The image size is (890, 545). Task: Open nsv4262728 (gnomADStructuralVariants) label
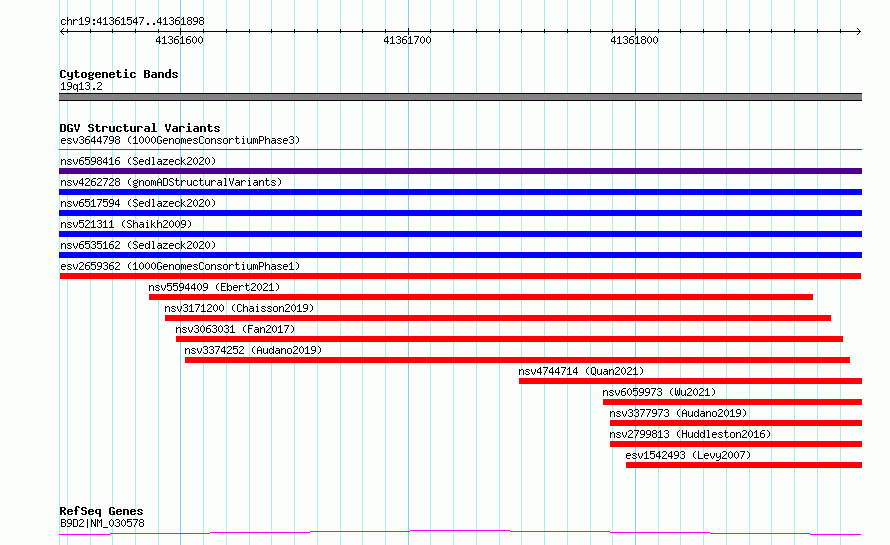(x=171, y=182)
